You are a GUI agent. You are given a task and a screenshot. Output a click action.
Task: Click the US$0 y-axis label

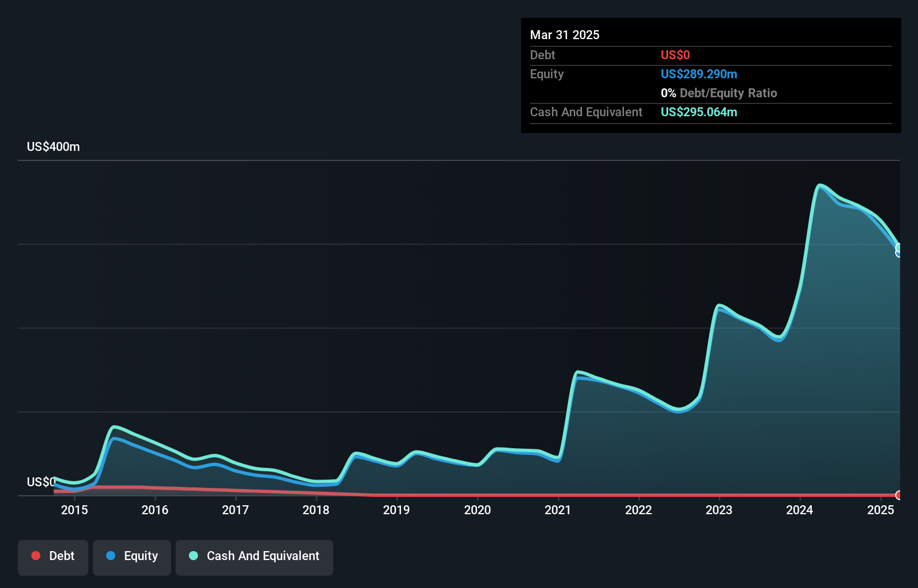point(41,482)
